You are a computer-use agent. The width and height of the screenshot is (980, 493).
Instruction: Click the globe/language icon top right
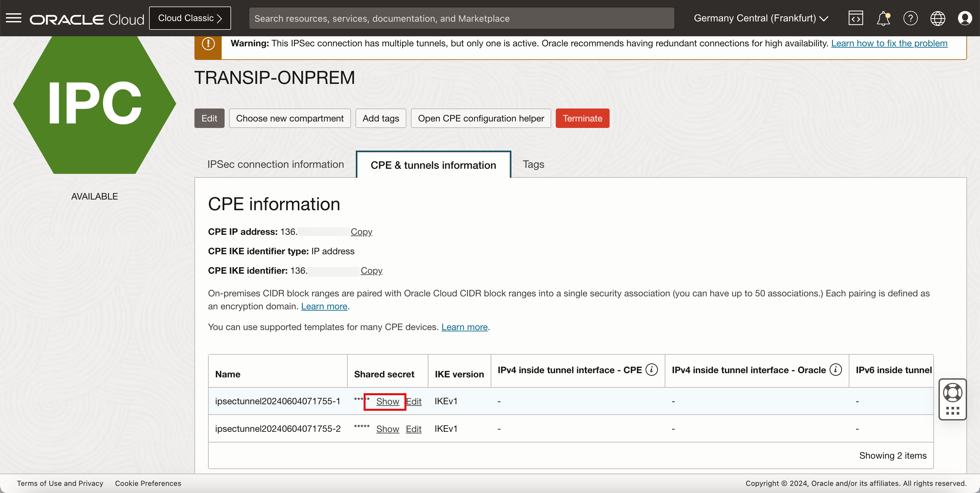pyautogui.click(x=938, y=18)
